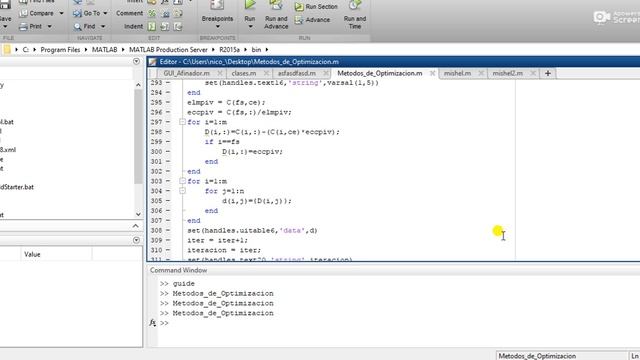The width and height of the screenshot is (640, 360).
Task: Click the green percent add-comment icon
Action: click(x=152, y=13)
